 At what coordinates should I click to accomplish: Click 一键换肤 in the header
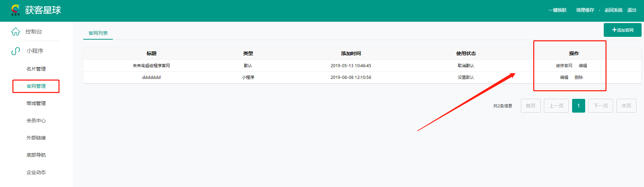(x=557, y=10)
